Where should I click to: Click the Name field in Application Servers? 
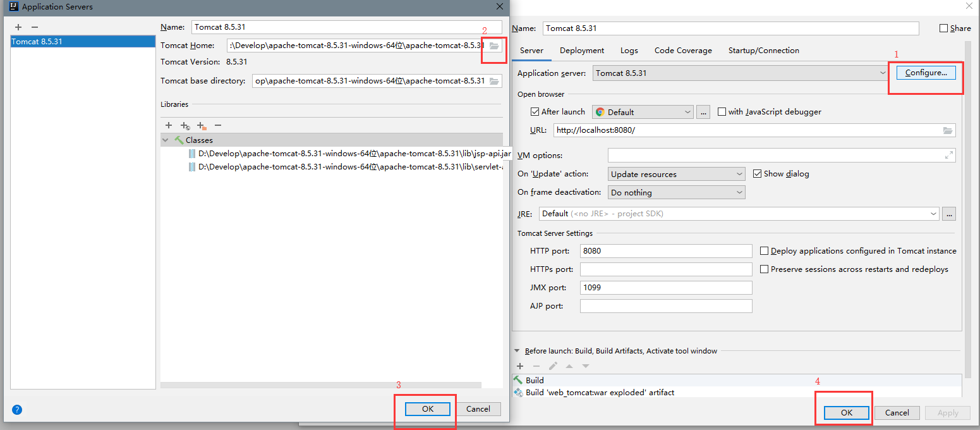(x=347, y=27)
